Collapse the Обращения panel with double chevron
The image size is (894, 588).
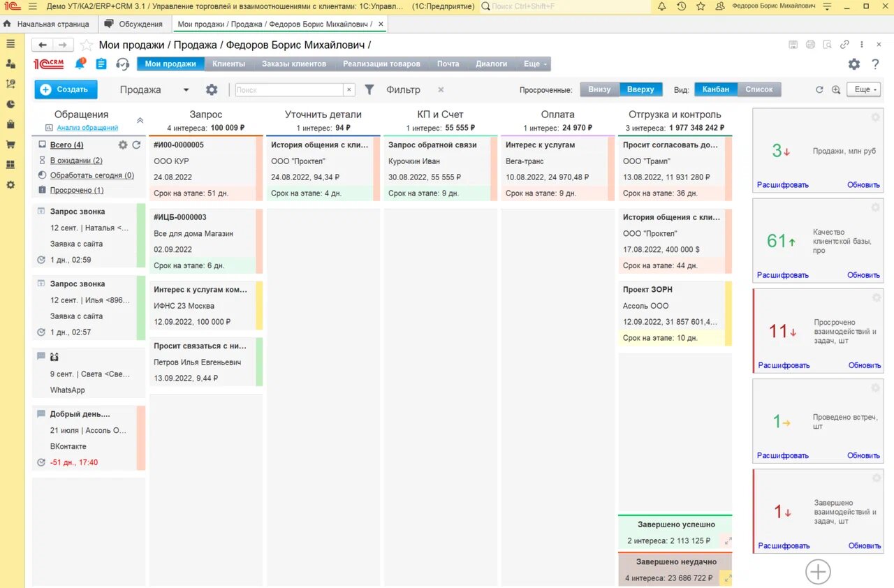click(x=140, y=120)
